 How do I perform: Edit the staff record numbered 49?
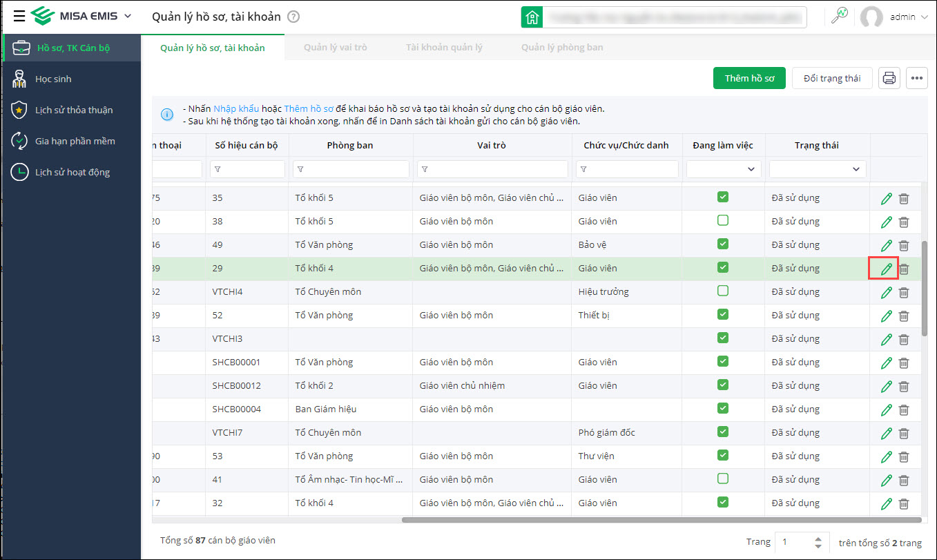(887, 246)
